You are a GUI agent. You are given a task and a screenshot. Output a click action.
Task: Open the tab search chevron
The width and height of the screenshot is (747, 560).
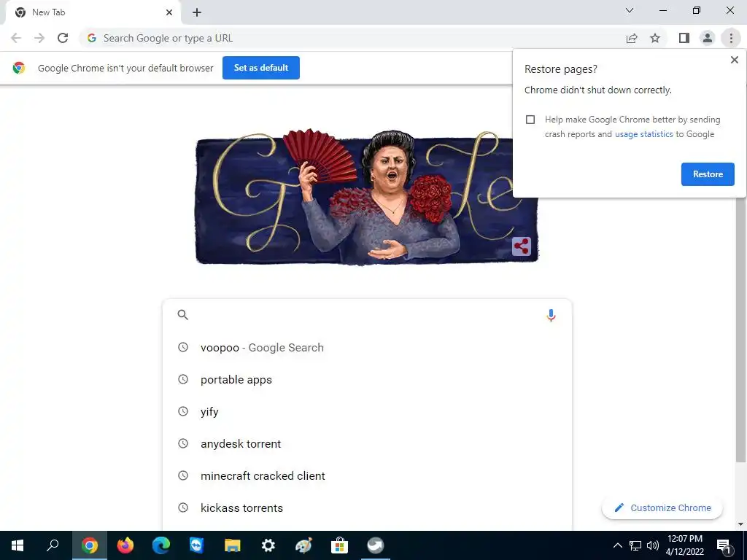630,10
